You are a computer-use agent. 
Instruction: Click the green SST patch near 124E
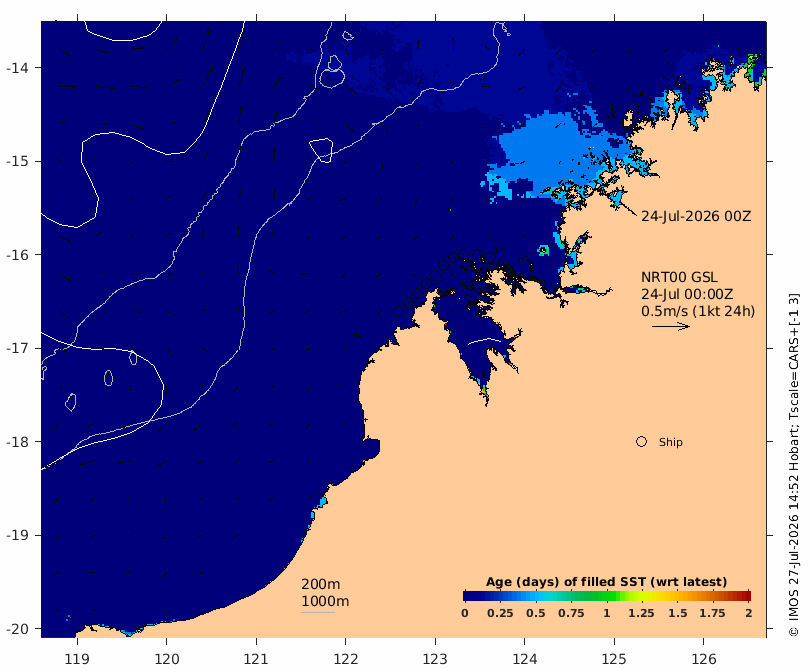pyautogui.click(x=543, y=251)
